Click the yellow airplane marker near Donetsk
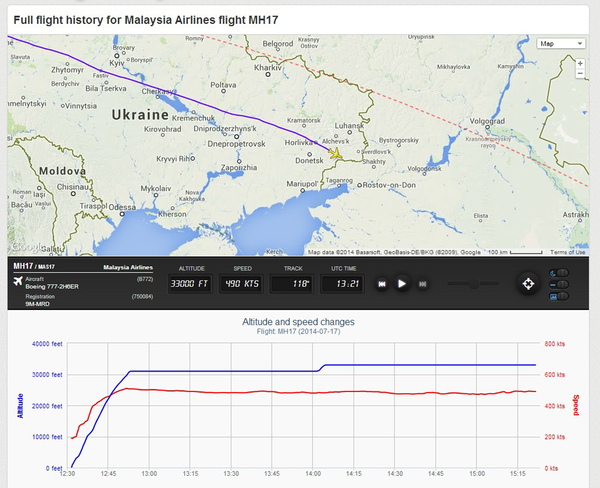Screen dimensions: 600x488 click(x=335, y=153)
